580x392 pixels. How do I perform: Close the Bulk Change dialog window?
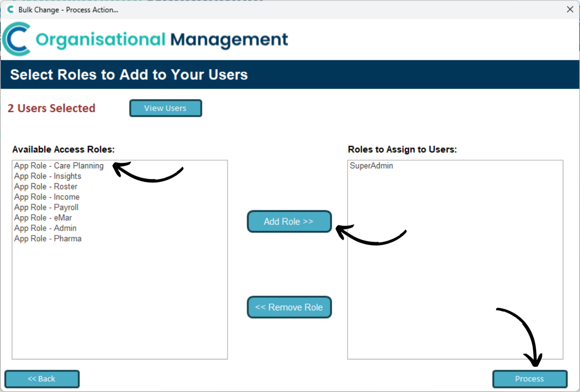pos(570,9)
